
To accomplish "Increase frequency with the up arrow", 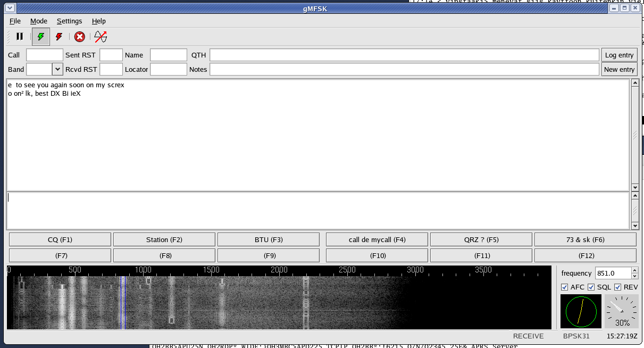I will click(x=634, y=270).
